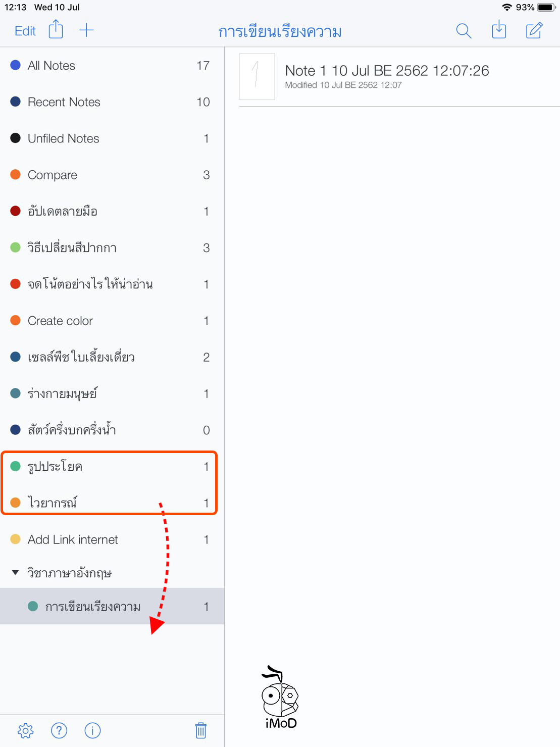560x747 pixels.
Task: Select the green color dot next to รูปประโยค
Action: [15, 466]
